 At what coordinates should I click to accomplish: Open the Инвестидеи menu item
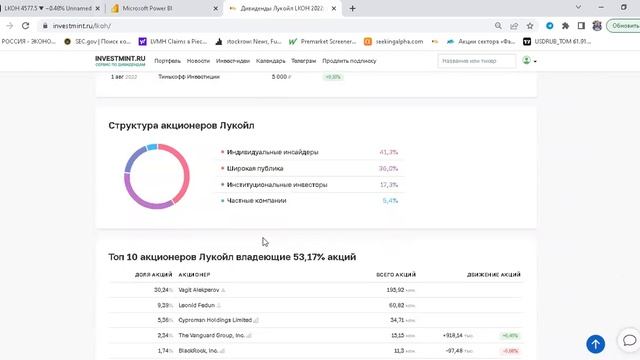pyautogui.click(x=233, y=61)
